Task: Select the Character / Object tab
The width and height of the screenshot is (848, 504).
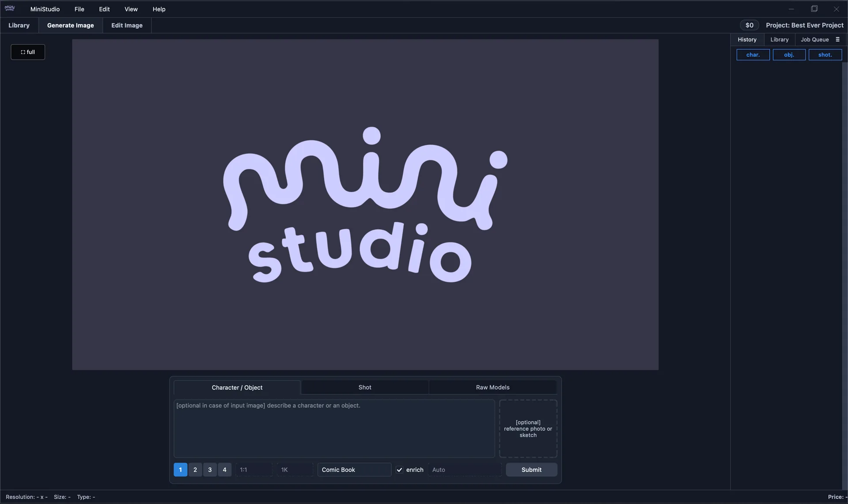Action: tap(237, 387)
